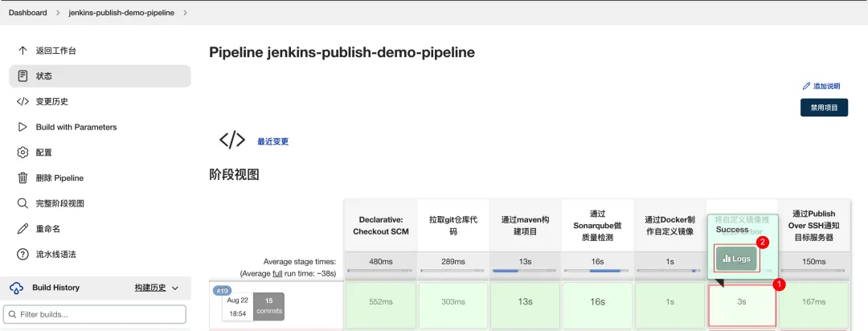
Task: Click the 16s Sonarqube cell of #19
Action: point(597,305)
